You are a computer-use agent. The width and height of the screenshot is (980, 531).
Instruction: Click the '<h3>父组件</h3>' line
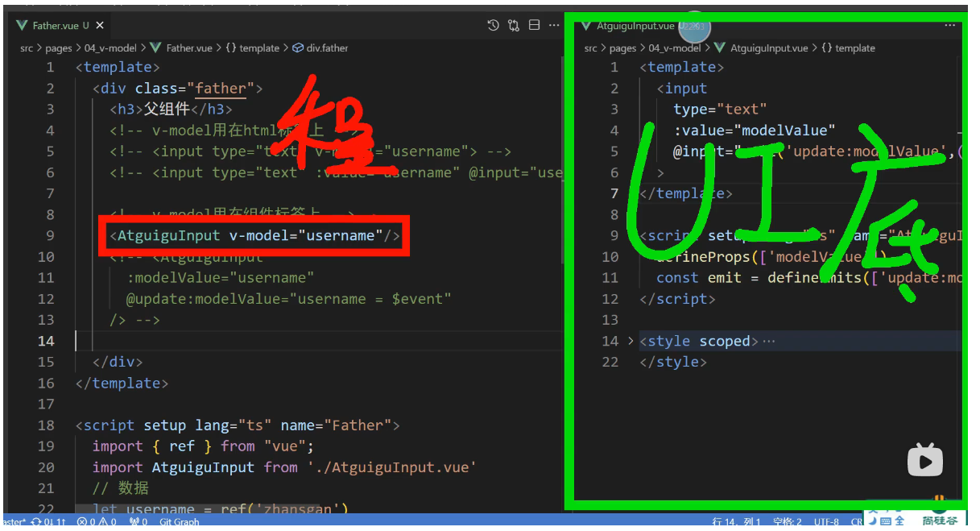point(172,110)
